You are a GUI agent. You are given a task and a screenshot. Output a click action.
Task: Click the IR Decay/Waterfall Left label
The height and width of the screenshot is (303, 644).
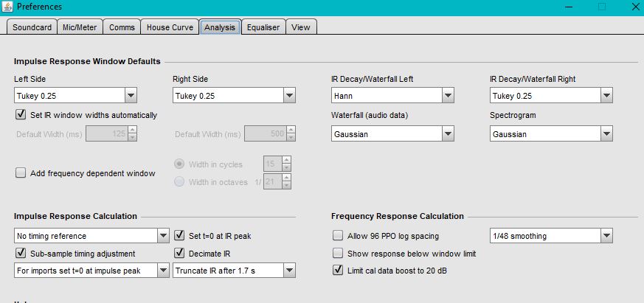(x=372, y=79)
